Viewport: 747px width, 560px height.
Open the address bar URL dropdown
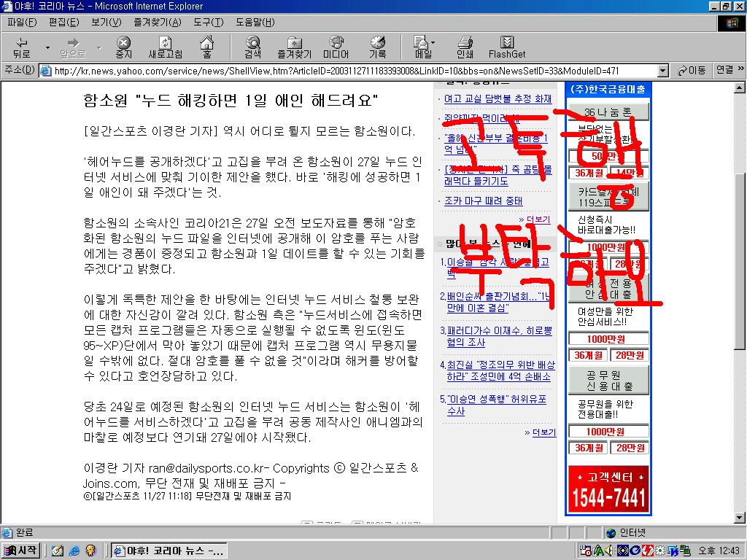(662, 71)
